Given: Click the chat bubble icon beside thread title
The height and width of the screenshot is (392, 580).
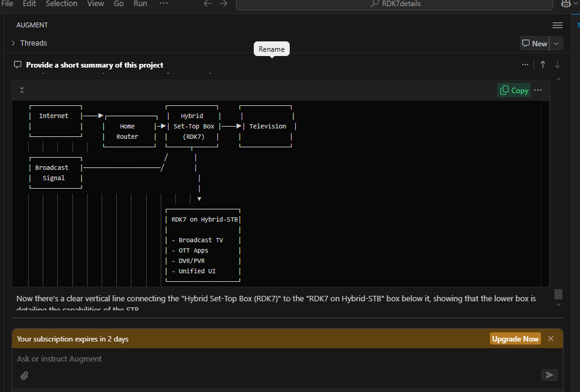Looking at the screenshot, I should click(18, 65).
